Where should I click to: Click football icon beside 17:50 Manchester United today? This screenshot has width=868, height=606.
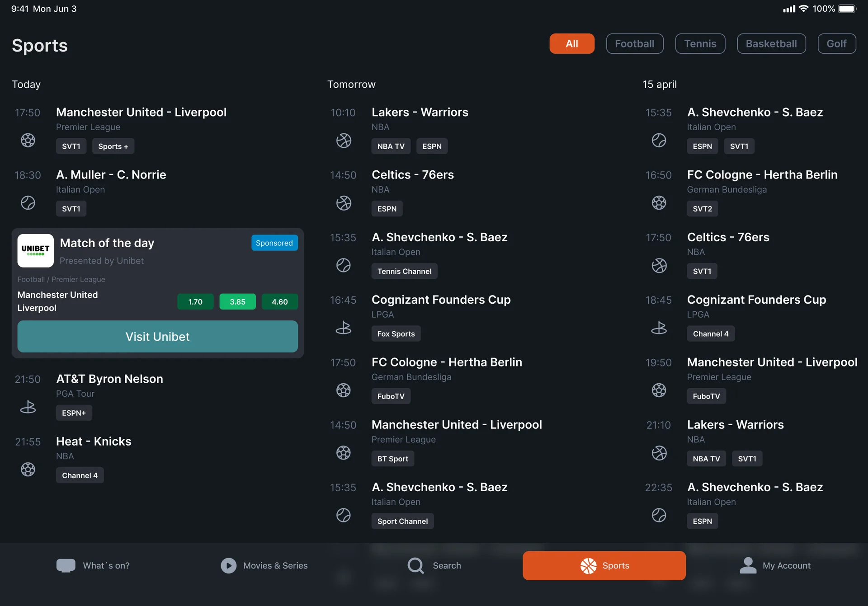tap(28, 141)
